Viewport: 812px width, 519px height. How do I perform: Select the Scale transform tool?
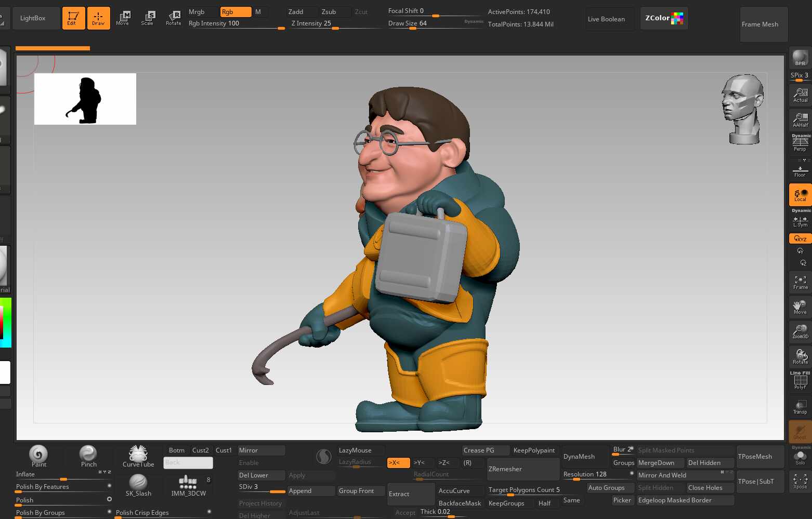148,18
